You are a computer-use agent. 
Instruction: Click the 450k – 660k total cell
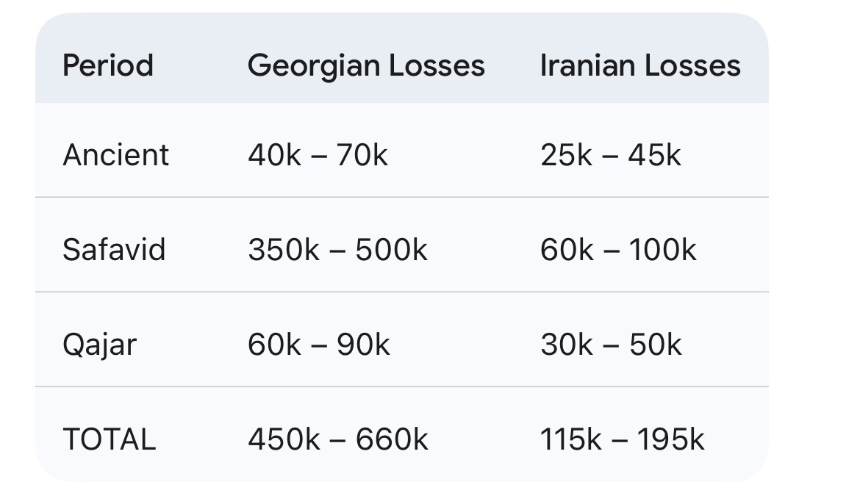337,439
